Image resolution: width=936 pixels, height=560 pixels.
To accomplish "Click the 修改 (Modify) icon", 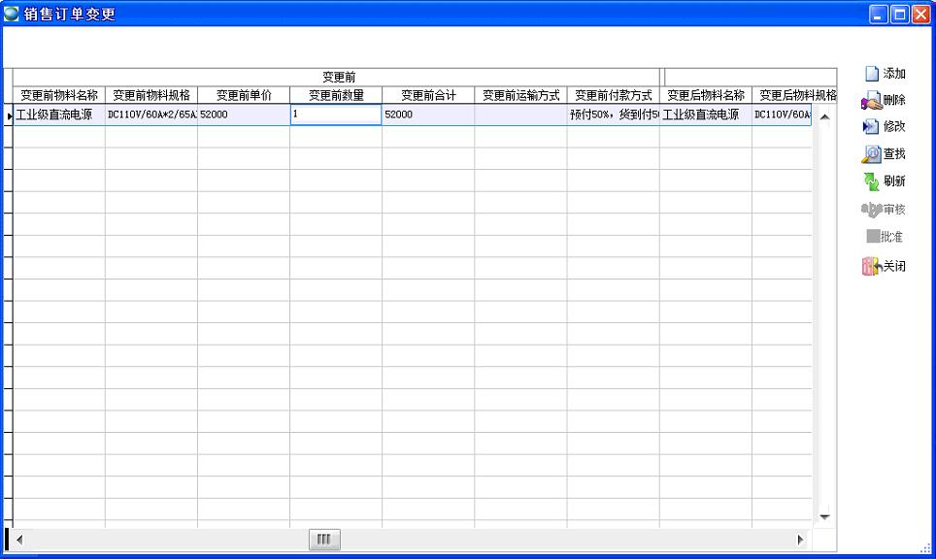I will tap(872, 126).
